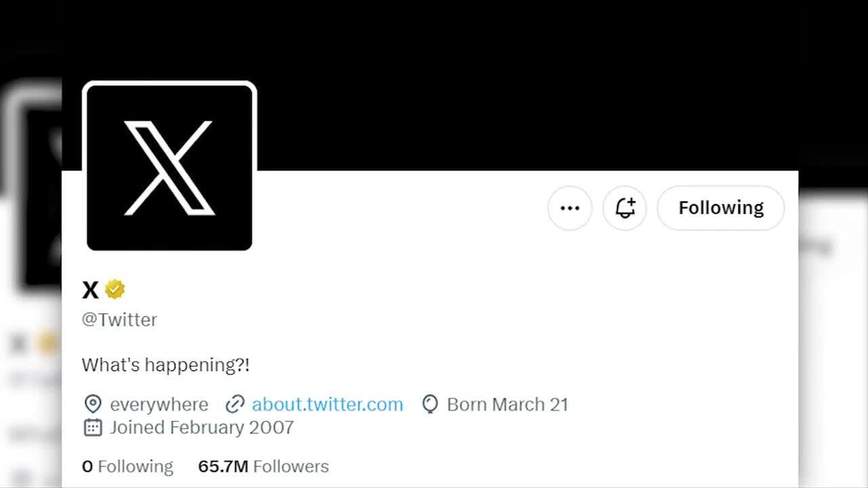Open the X profile picture

170,167
